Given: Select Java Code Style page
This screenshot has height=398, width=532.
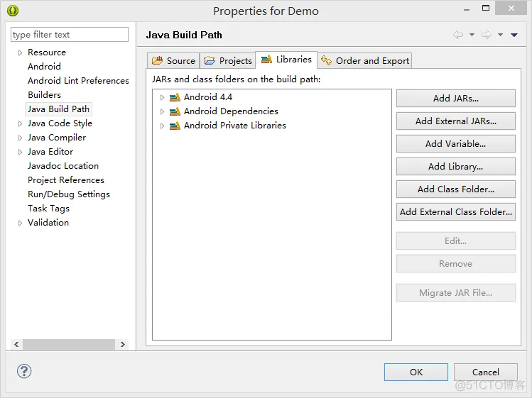Looking at the screenshot, I should click(60, 123).
